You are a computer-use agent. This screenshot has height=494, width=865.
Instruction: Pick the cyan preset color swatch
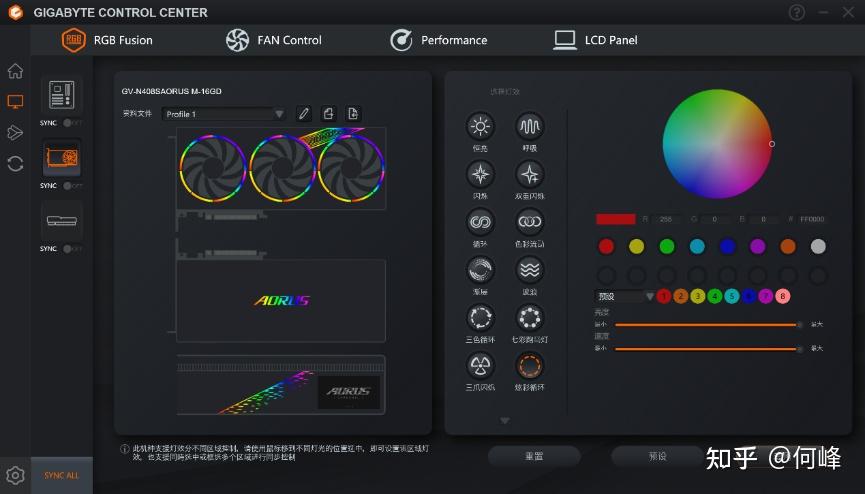coord(697,246)
